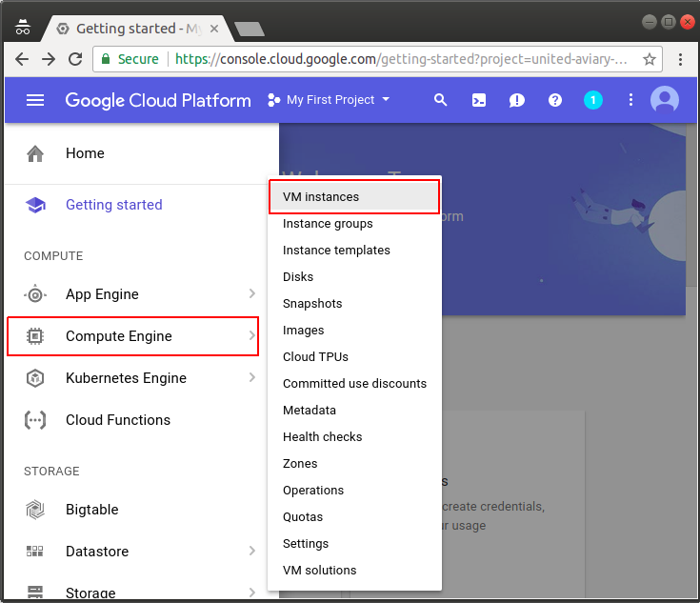The width and height of the screenshot is (700, 603).
Task: Select Disks from submenu
Action: (354, 277)
